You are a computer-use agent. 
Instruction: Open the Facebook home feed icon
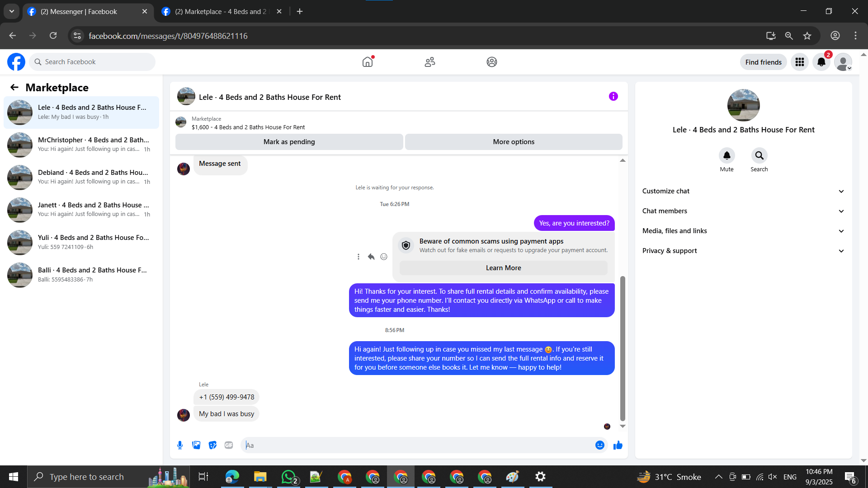tap(368, 62)
